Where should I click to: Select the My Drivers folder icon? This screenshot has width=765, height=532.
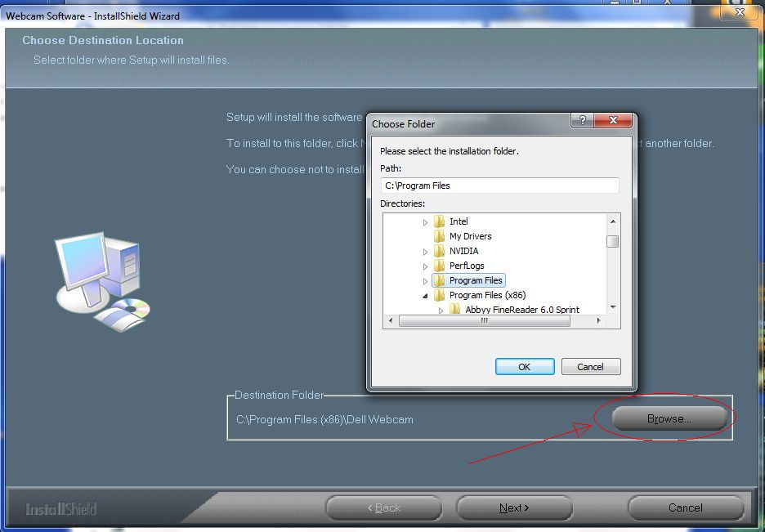point(439,236)
